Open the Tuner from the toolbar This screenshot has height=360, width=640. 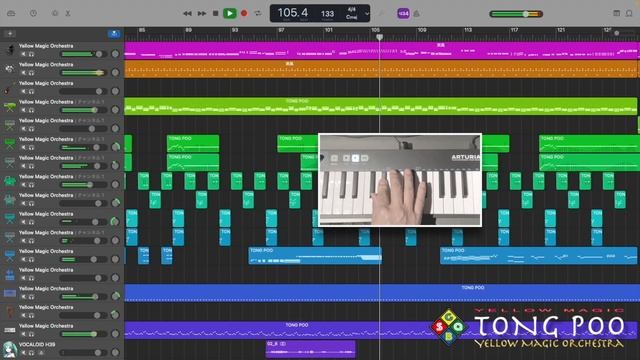coord(381,13)
